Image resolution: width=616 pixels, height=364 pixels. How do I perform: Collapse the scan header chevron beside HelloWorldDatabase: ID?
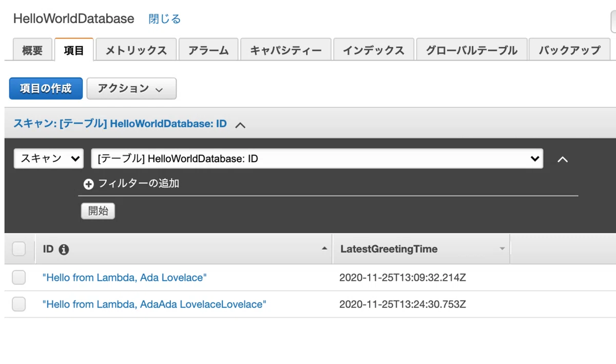[240, 124]
